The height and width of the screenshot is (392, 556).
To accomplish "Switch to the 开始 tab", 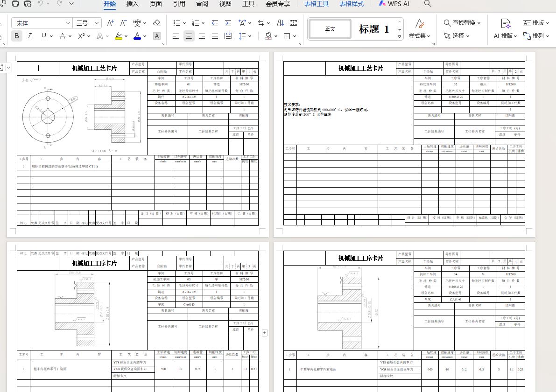I will [x=110, y=4].
